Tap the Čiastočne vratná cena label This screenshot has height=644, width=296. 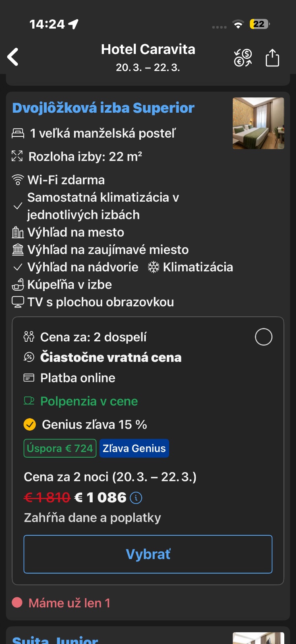[111, 357]
